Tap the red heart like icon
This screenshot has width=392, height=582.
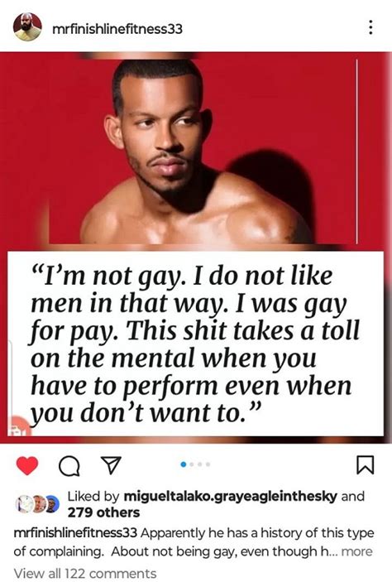pyautogui.click(x=27, y=465)
